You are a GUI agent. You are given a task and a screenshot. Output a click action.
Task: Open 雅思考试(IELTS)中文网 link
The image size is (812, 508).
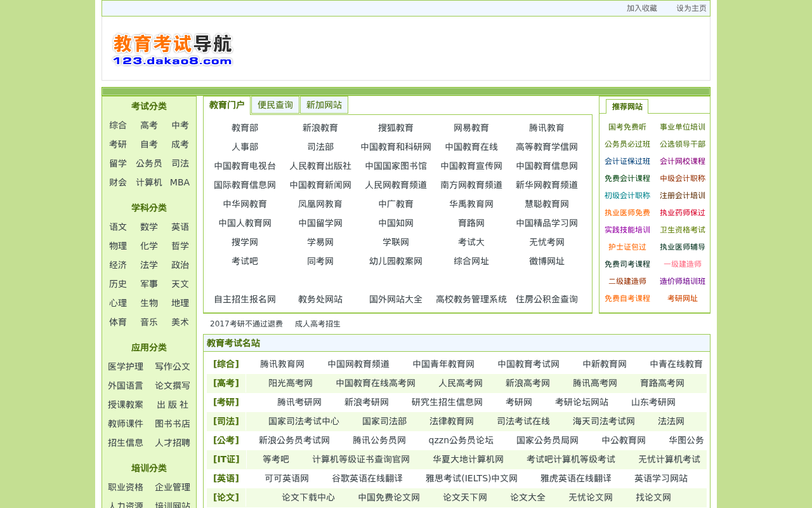point(471,479)
